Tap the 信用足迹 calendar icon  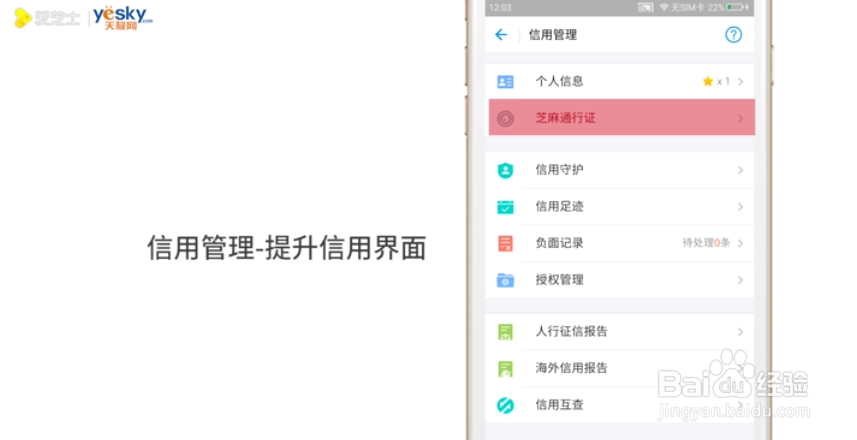505,207
